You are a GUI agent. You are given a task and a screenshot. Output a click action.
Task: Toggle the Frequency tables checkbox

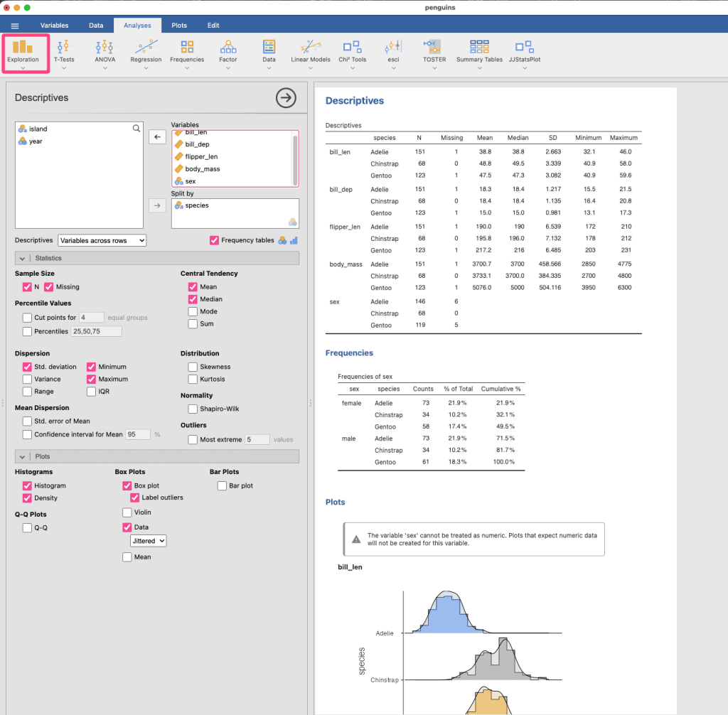[214, 240]
